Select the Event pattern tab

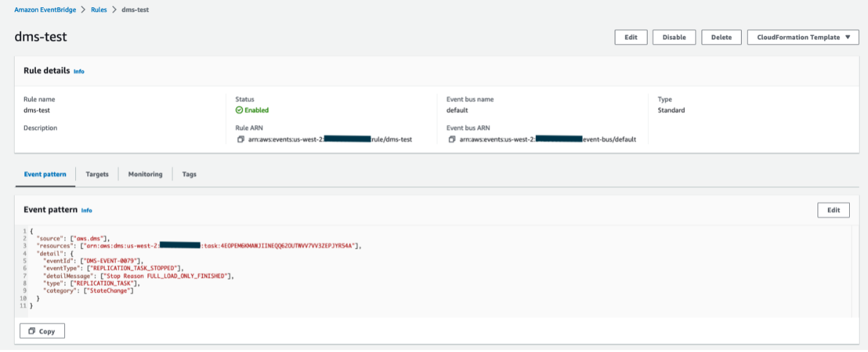pyautogui.click(x=45, y=174)
